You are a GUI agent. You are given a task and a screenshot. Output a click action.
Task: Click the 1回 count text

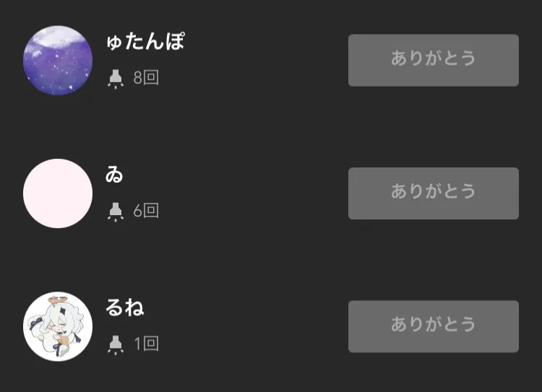pyautogui.click(x=146, y=344)
